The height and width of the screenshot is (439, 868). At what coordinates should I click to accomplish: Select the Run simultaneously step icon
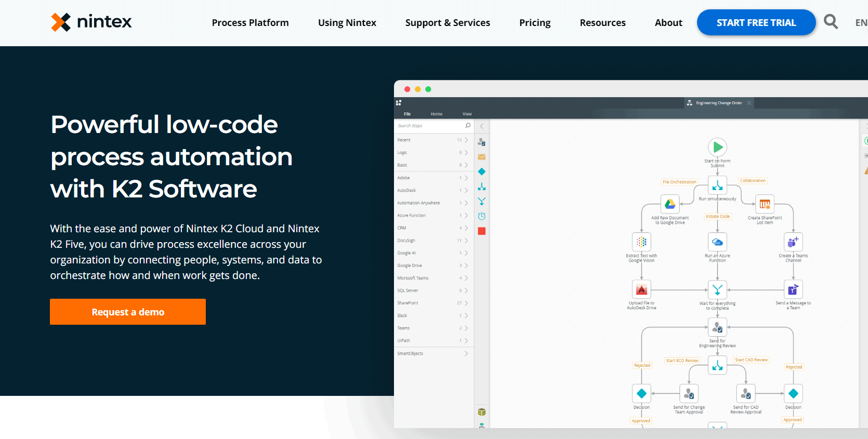click(x=717, y=185)
